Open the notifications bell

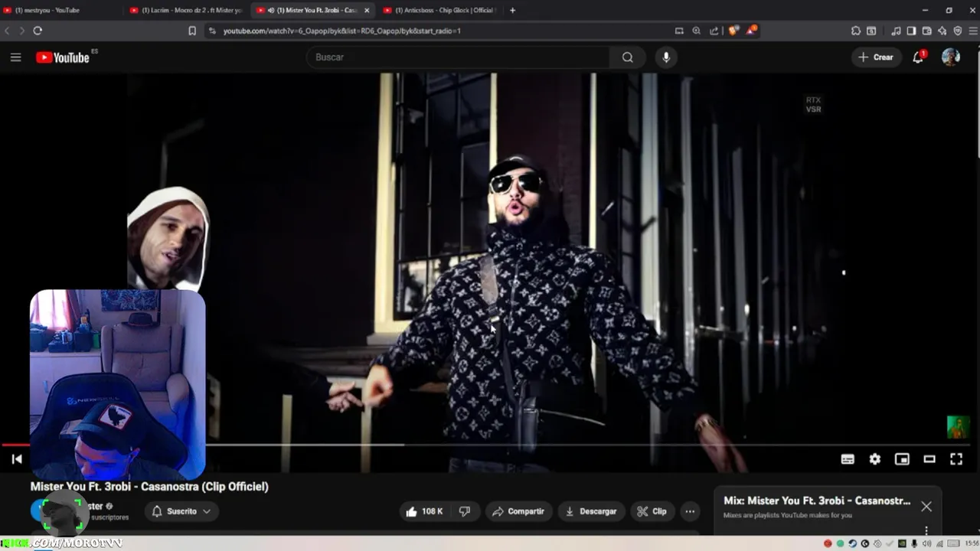click(918, 57)
